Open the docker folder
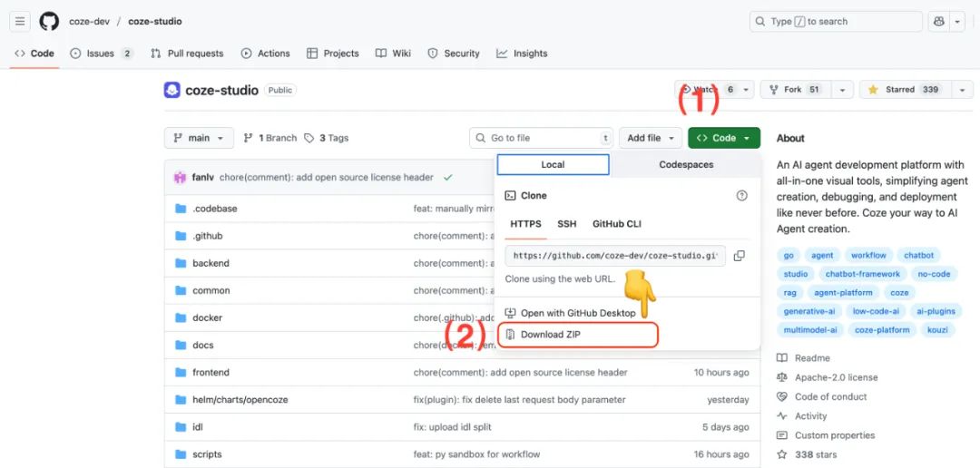This screenshot has height=468, width=980. pos(208,318)
